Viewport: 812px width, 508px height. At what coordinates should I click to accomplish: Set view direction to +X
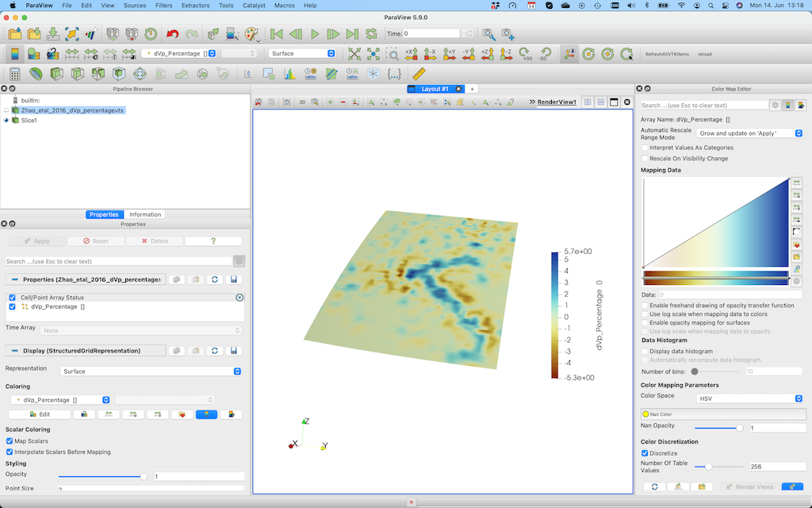tap(412, 54)
